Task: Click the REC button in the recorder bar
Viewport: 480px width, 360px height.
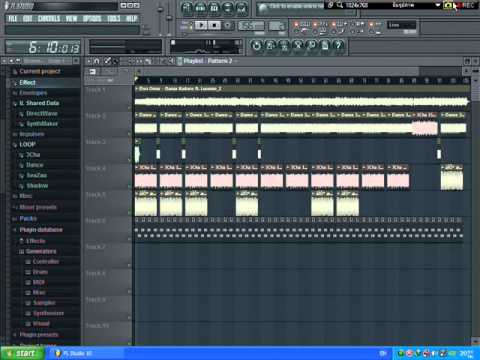Action: click(x=467, y=5)
